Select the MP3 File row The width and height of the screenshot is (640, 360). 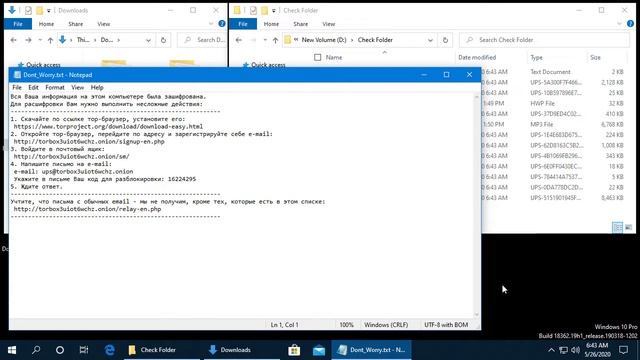pos(553,124)
